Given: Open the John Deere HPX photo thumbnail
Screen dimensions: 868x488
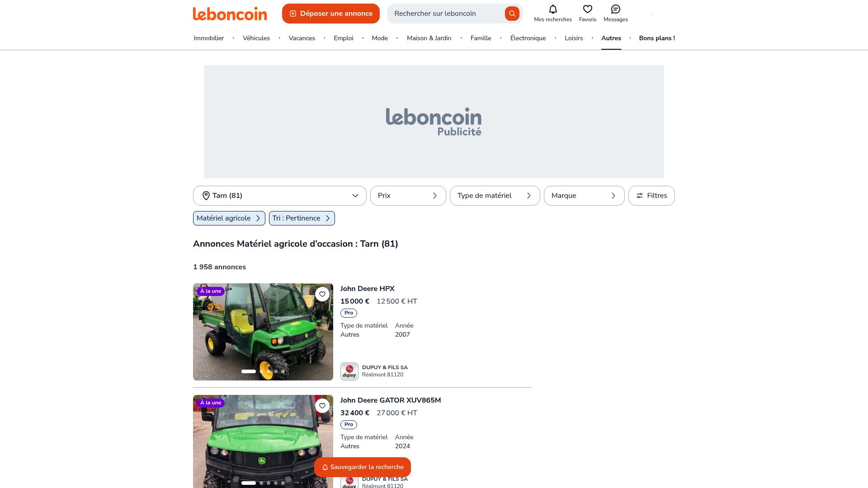Looking at the screenshot, I should pos(263,332).
